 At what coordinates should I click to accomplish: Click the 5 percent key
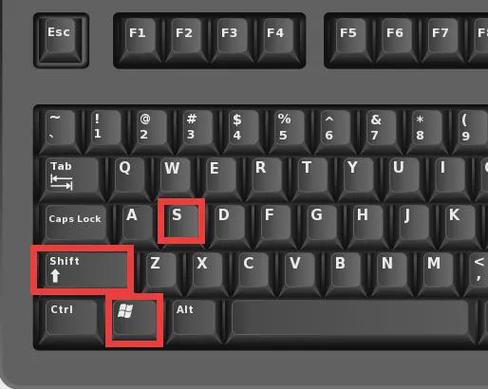point(289,131)
